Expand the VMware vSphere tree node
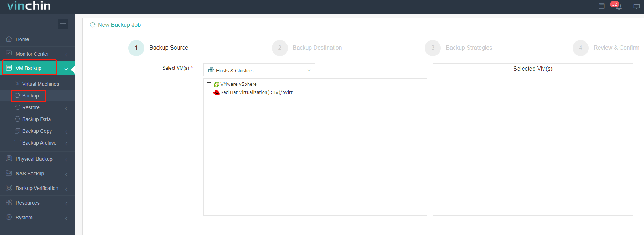Image resolution: width=644 pixels, height=235 pixels. [x=209, y=85]
